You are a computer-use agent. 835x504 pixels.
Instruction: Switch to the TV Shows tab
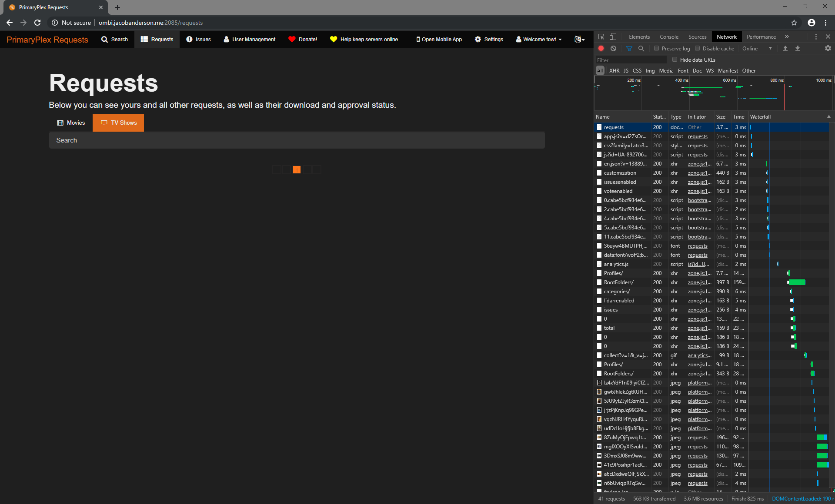pyautogui.click(x=118, y=123)
